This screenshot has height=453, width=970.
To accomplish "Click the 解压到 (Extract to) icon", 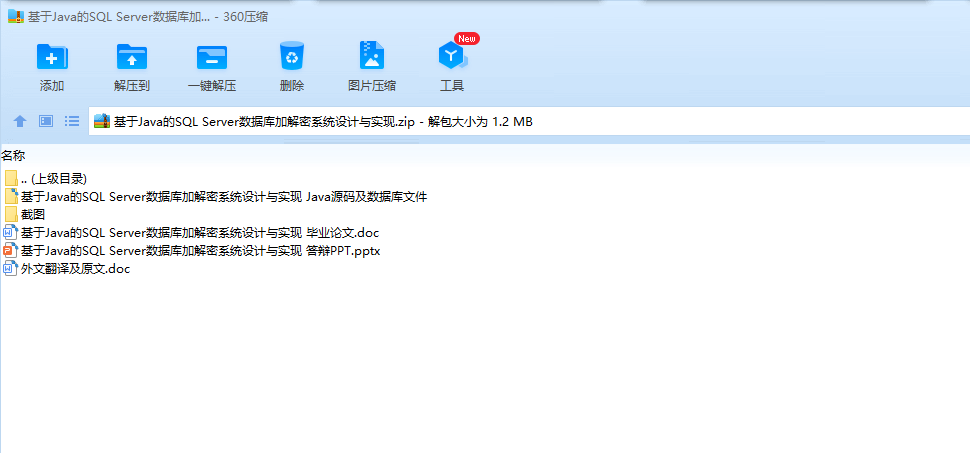I will tap(132, 56).
